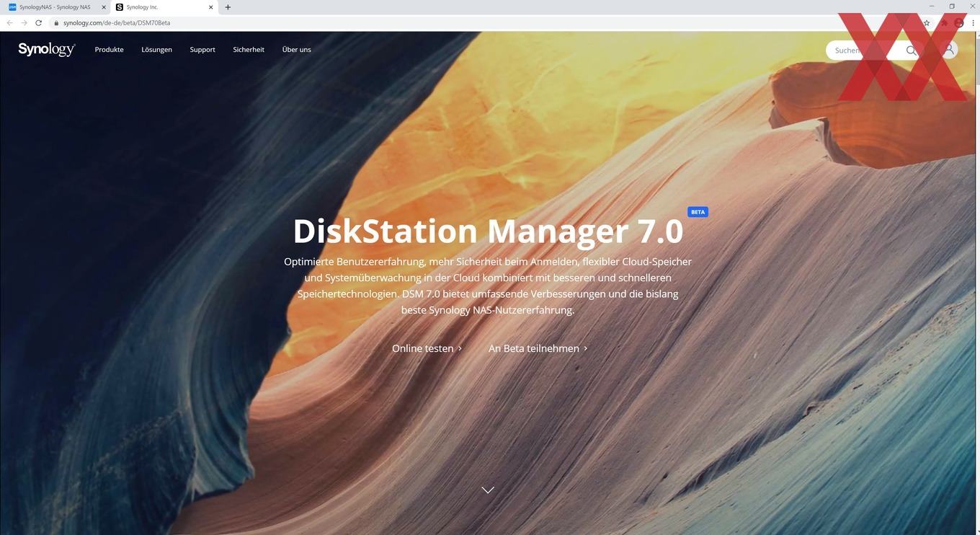This screenshot has height=535, width=980.
Task: Click the magnifying glass search icon
Action: point(912,50)
